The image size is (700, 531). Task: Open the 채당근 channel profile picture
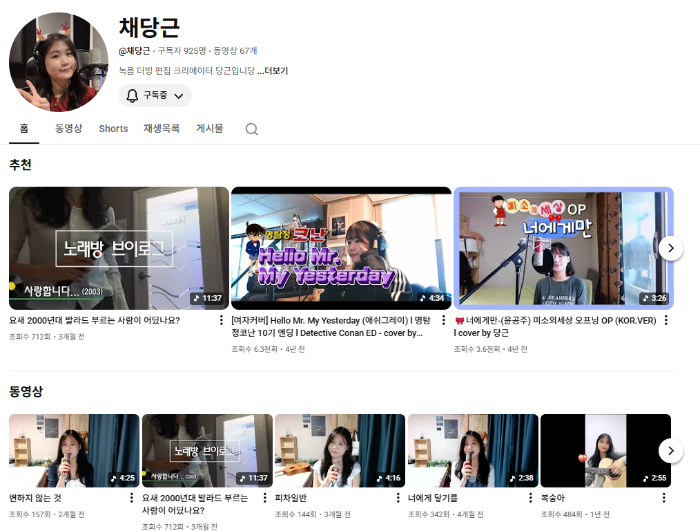pos(58,62)
